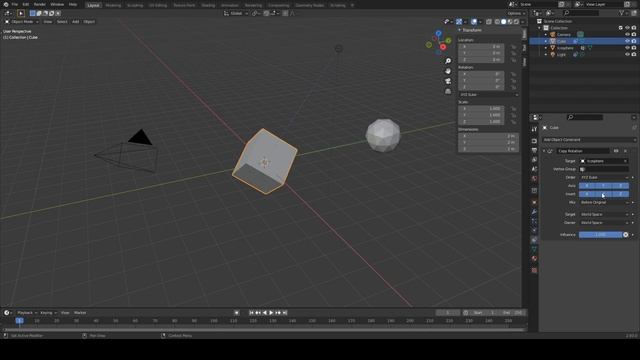
Task: Adjust the constraint Influence slider
Action: tap(600, 235)
